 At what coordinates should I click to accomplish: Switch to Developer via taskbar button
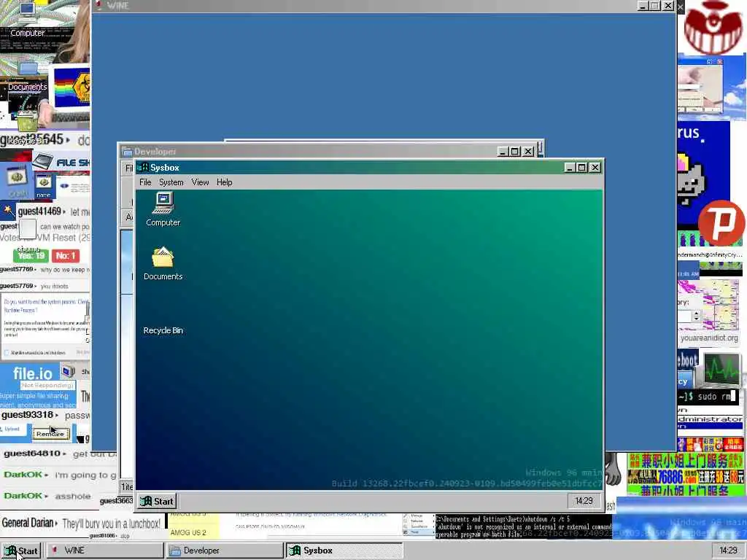[225, 551]
